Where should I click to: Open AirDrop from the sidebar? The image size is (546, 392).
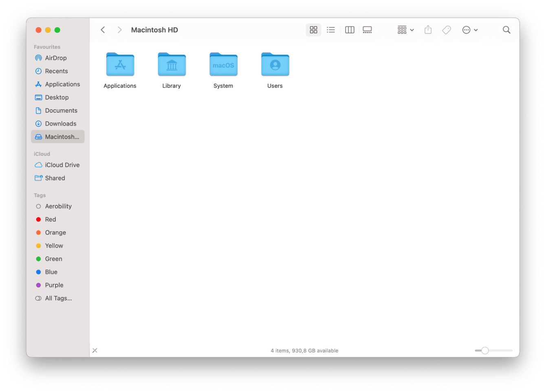pyautogui.click(x=55, y=58)
